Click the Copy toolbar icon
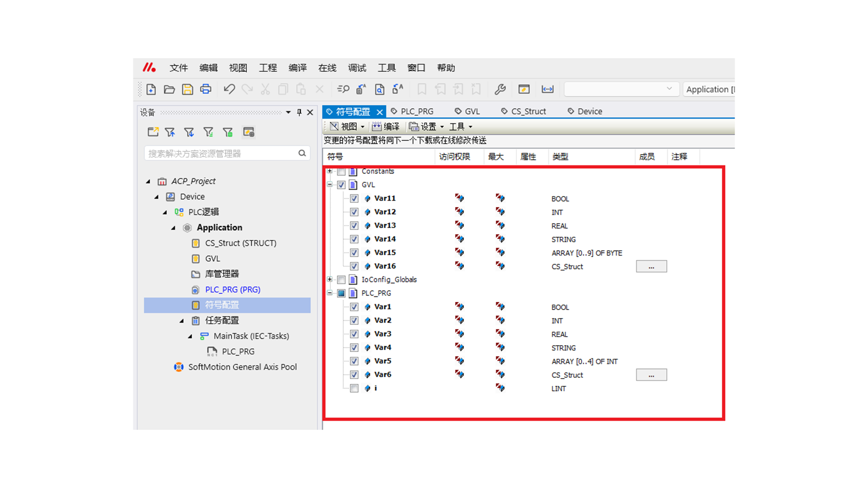The width and height of the screenshot is (868, 488). tap(283, 89)
